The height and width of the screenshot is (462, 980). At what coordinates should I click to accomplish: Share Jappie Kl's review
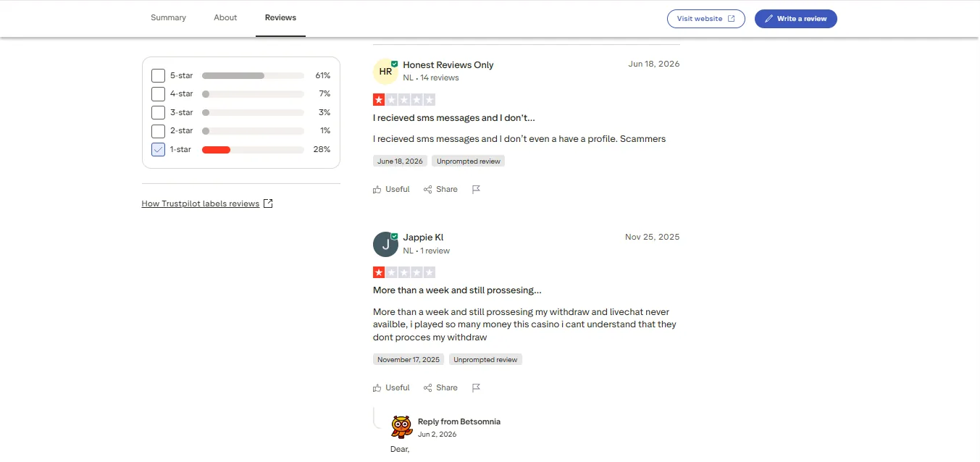(440, 387)
